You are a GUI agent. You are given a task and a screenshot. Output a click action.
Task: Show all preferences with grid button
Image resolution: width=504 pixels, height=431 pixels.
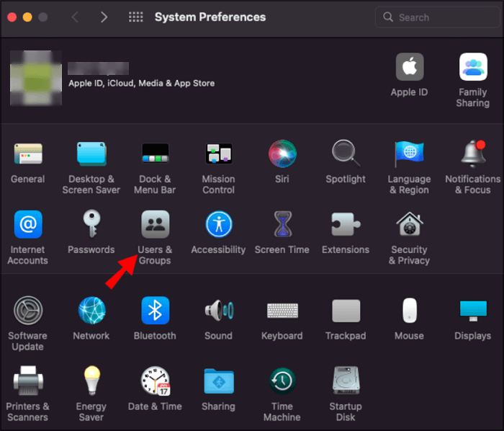(135, 17)
